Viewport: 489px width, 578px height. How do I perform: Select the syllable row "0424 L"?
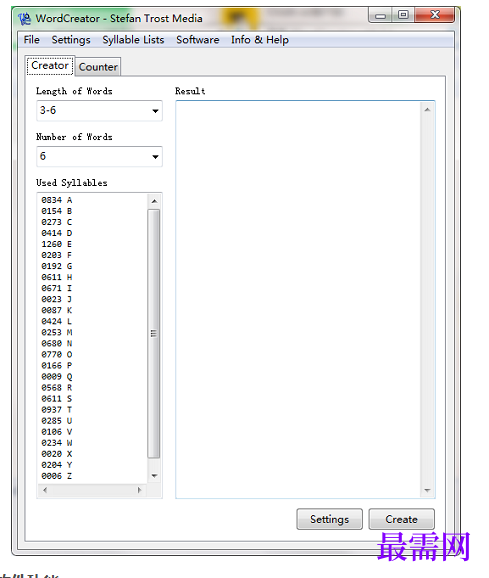pyautogui.click(x=57, y=321)
